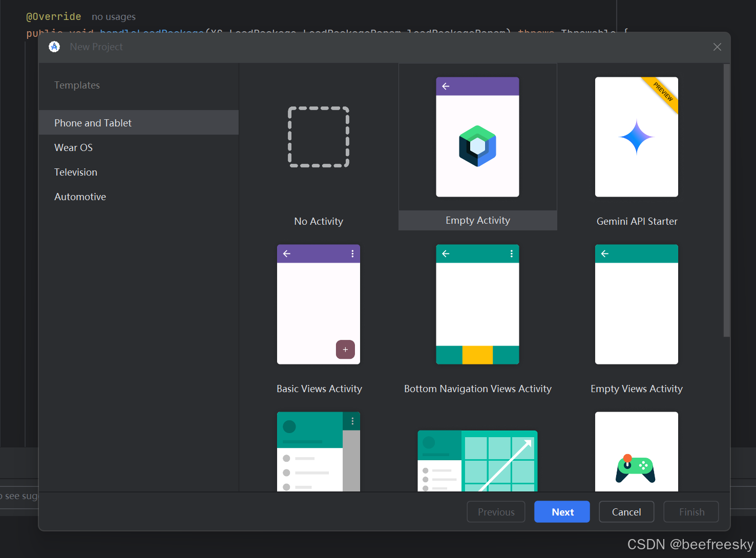The width and height of the screenshot is (756, 558).
Task: Click the Basic Views Activity label
Action: click(x=319, y=389)
